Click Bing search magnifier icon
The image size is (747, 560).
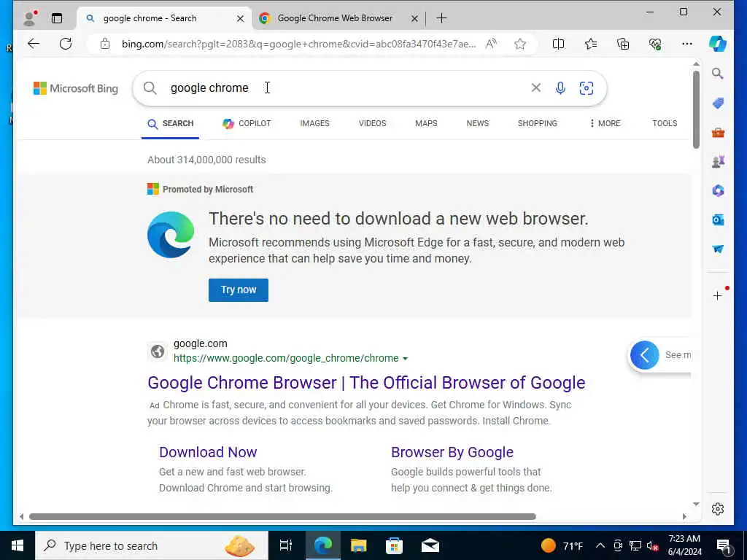[x=150, y=87]
